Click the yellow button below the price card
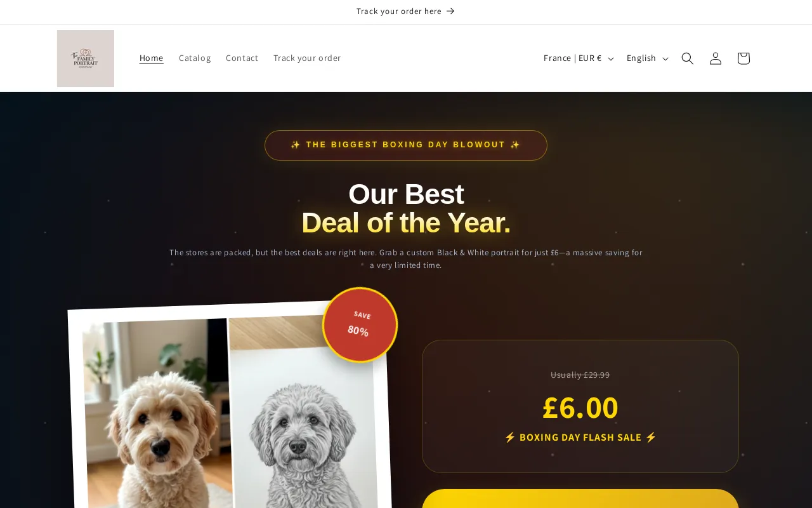This screenshot has width=812, height=508. point(580,498)
